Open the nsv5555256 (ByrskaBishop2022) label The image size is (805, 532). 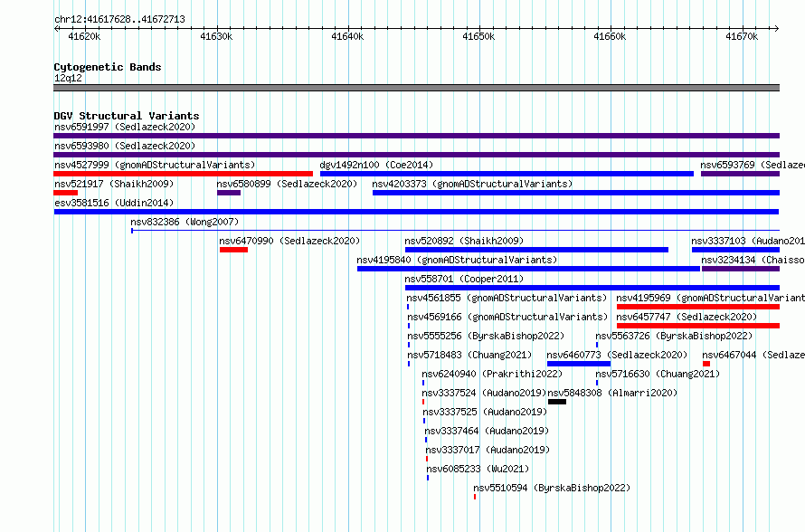coord(486,336)
